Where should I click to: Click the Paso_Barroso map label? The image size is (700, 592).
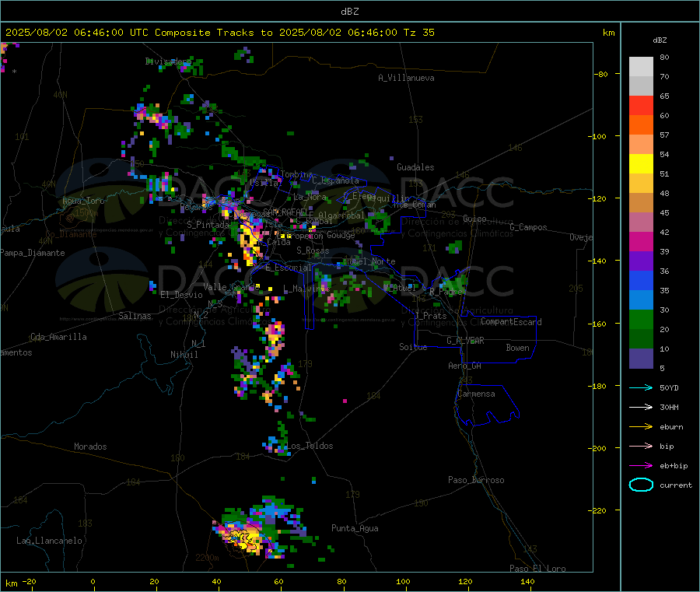pyautogui.click(x=476, y=481)
